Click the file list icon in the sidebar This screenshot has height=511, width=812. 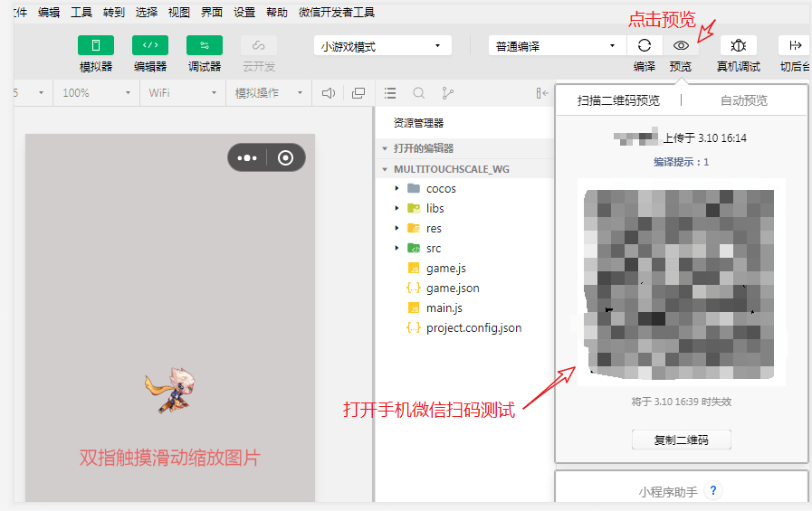(x=390, y=93)
